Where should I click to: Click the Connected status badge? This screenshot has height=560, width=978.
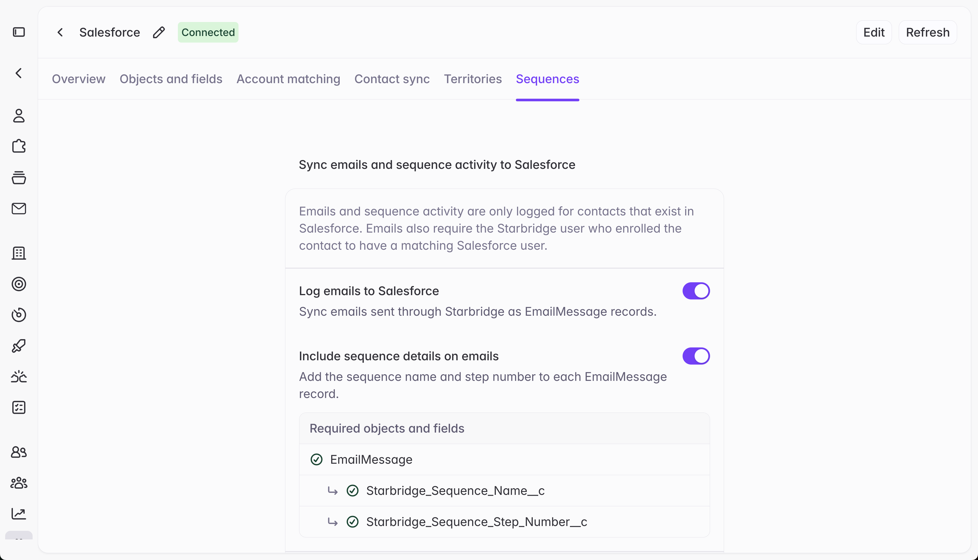click(208, 32)
